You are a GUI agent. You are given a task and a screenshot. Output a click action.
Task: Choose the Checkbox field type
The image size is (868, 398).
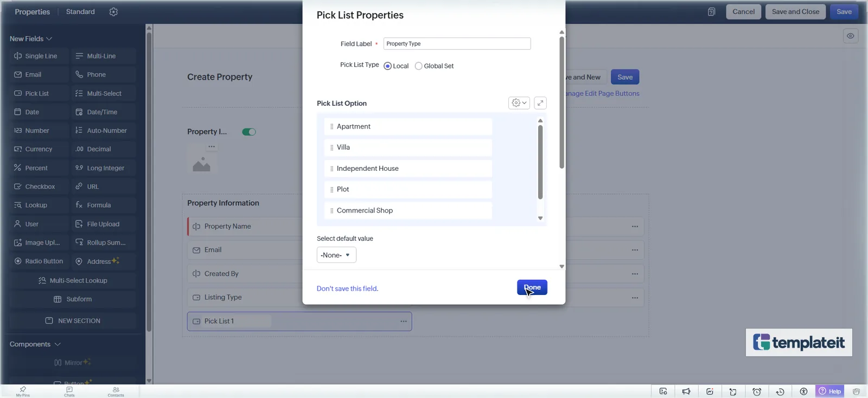[x=39, y=187]
